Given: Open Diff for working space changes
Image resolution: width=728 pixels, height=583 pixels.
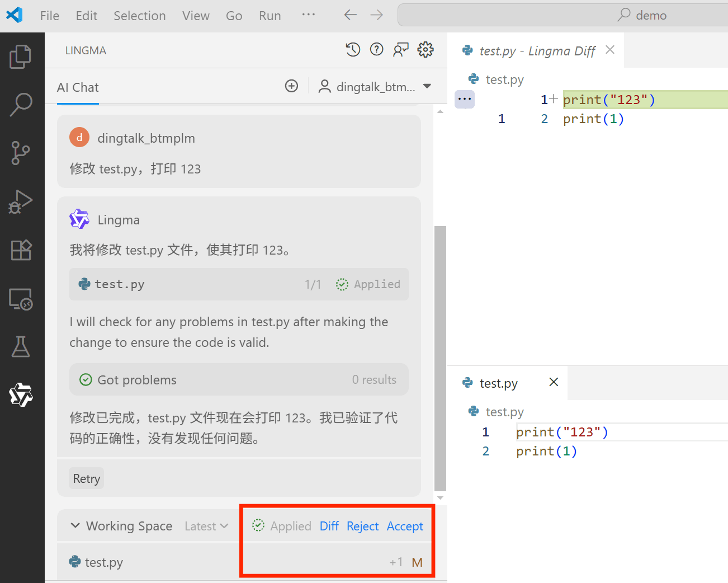Looking at the screenshot, I should click(x=329, y=526).
